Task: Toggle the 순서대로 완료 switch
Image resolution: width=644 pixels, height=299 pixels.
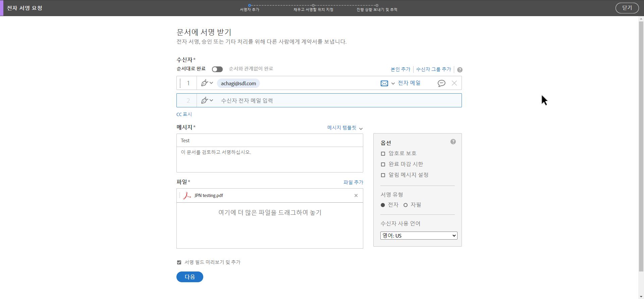Action: point(217,69)
